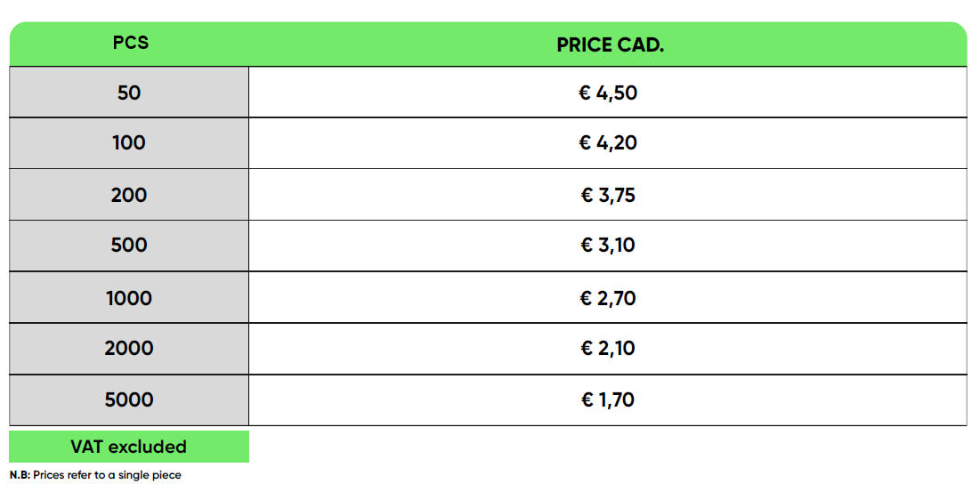Click the € 4,20 price cell

608,143
